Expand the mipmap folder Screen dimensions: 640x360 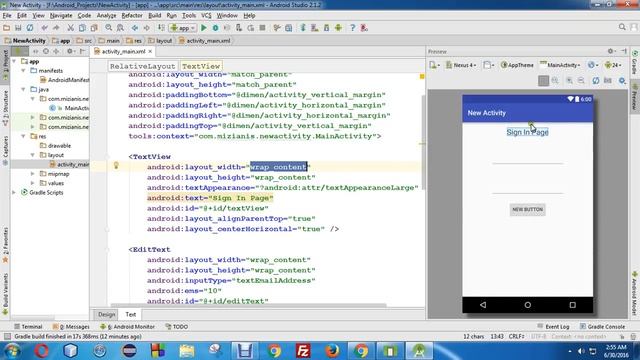pyautogui.click(x=33, y=173)
